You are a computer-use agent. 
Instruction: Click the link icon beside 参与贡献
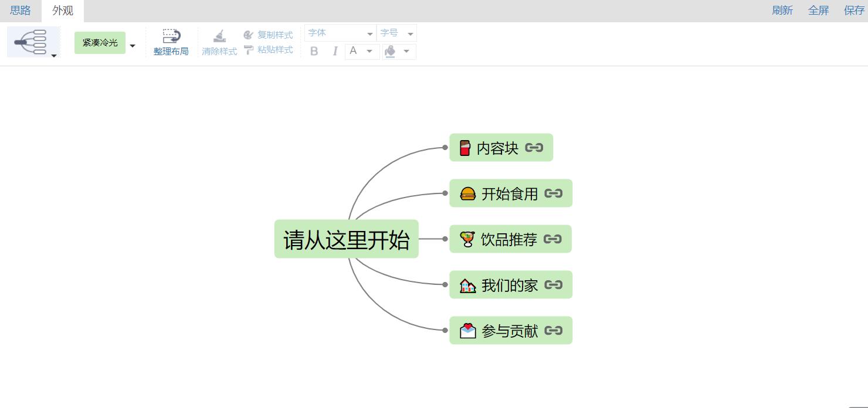point(553,331)
